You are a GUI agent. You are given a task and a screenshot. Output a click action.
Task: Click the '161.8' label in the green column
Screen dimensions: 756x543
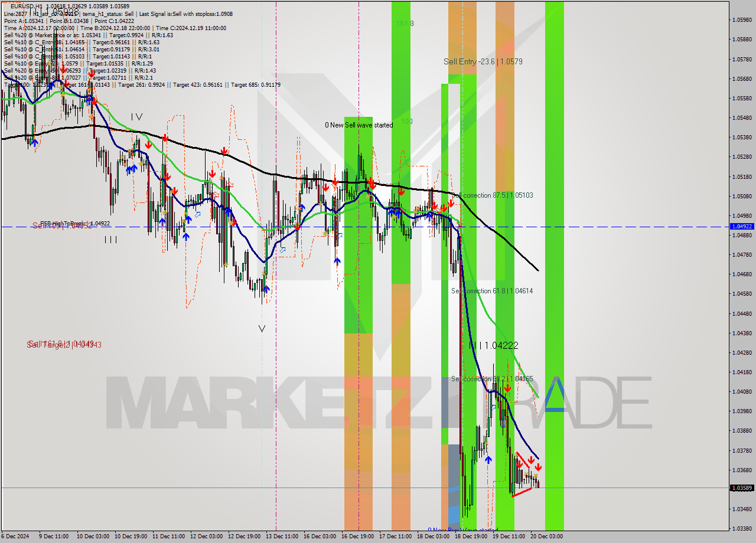[405, 24]
